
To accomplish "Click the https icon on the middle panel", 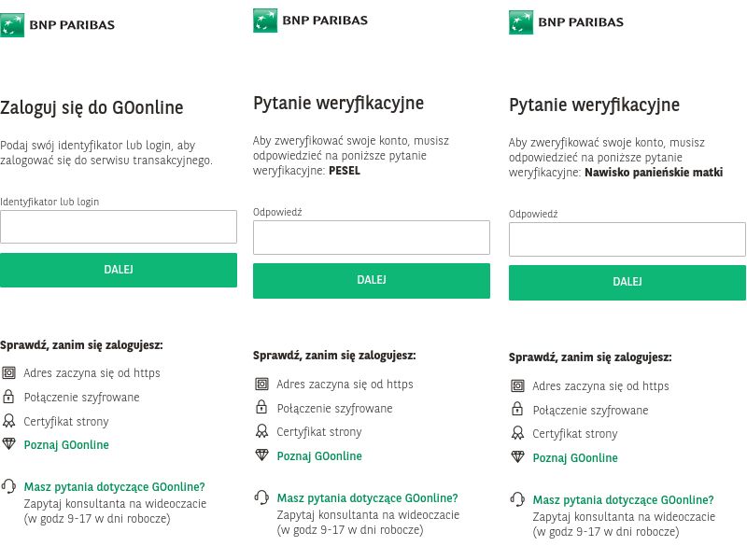I will pyautogui.click(x=261, y=384).
